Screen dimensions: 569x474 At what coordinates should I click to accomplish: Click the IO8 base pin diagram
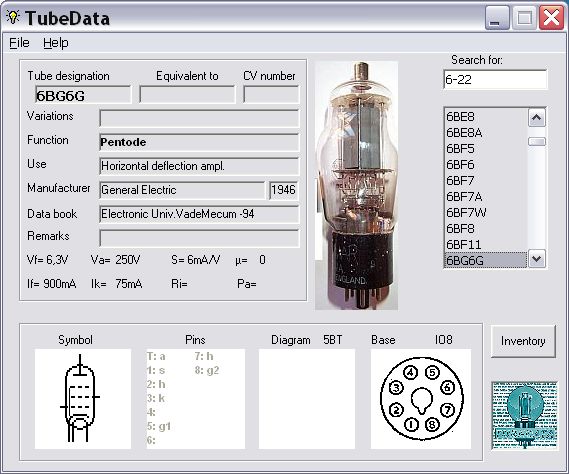click(421, 399)
